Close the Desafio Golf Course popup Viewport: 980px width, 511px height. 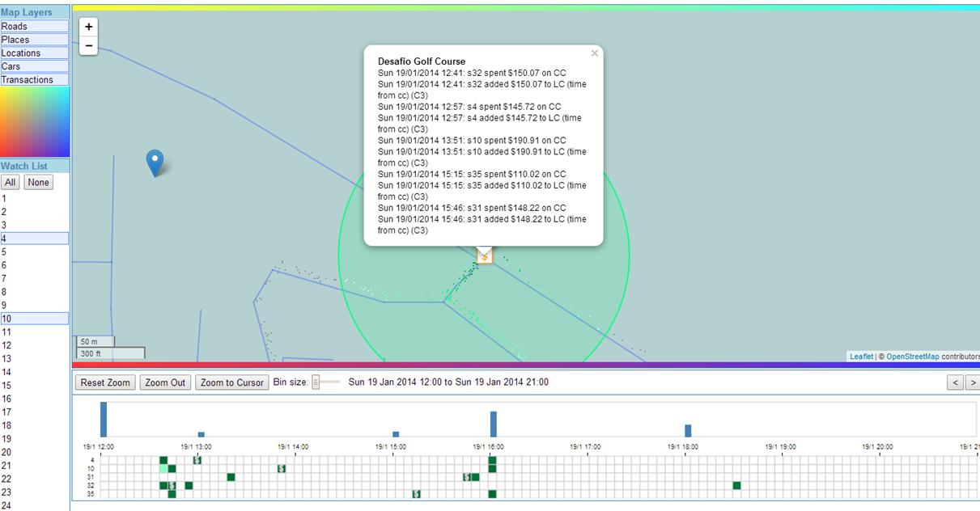click(x=595, y=53)
